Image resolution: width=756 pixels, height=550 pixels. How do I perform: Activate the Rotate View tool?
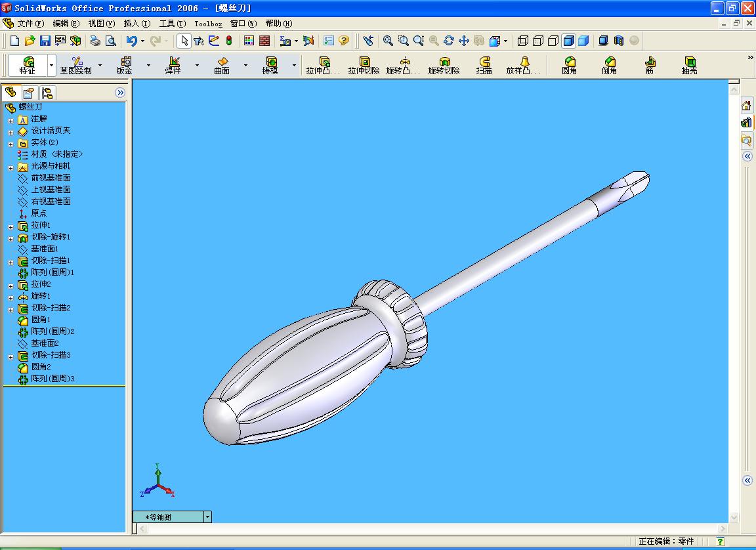[x=449, y=41]
